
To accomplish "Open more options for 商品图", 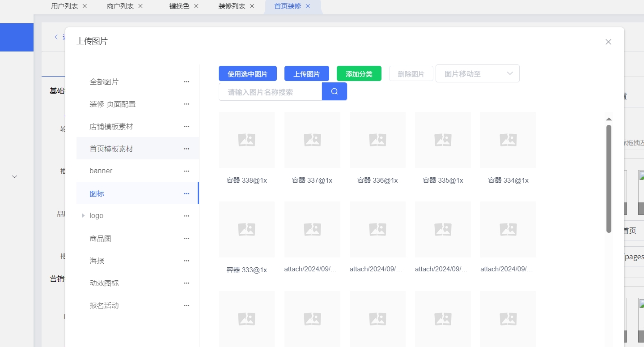I will click(186, 239).
